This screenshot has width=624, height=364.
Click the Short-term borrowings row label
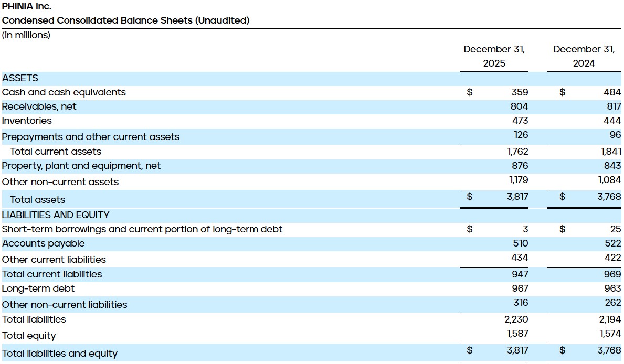(x=142, y=229)
